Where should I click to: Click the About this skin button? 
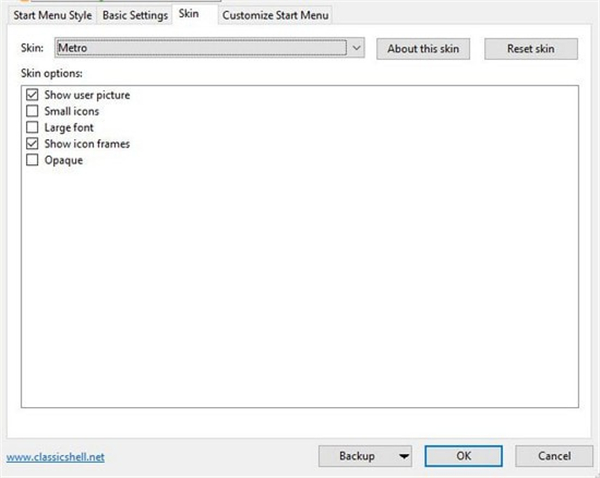pyautogui.click(x=423, y=49)
